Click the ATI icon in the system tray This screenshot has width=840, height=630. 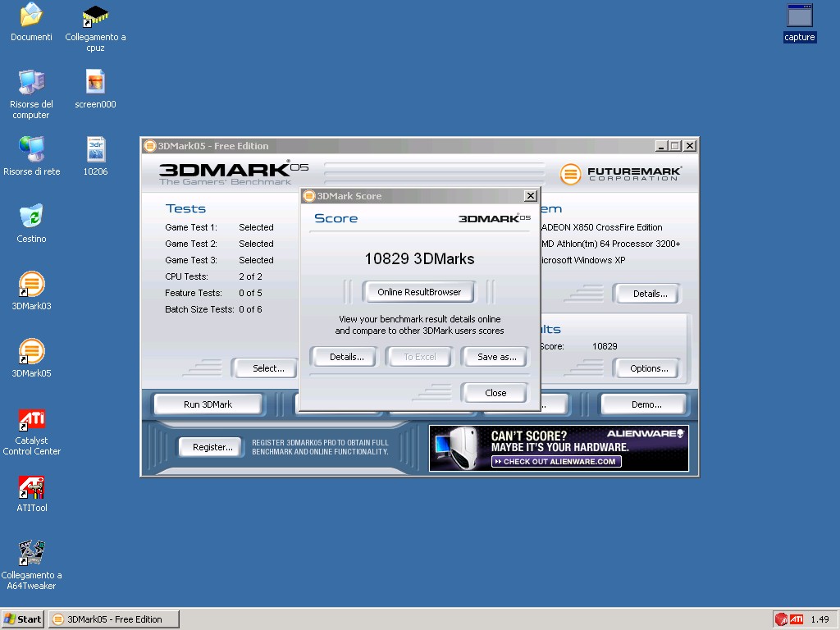pyautogui.click(x=796, y=619)
